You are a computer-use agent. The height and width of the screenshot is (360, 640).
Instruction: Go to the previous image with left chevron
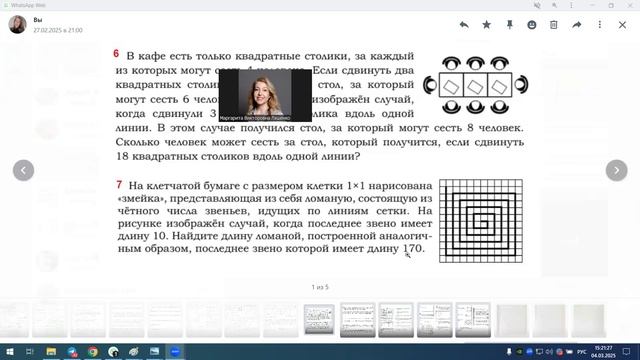click(23, 170)
